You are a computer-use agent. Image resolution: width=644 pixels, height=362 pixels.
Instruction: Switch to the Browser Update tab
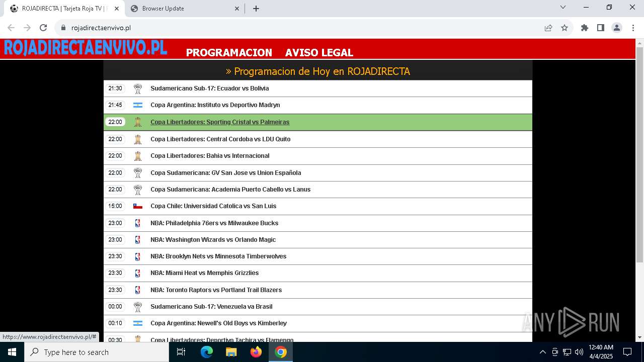[184, 9]
